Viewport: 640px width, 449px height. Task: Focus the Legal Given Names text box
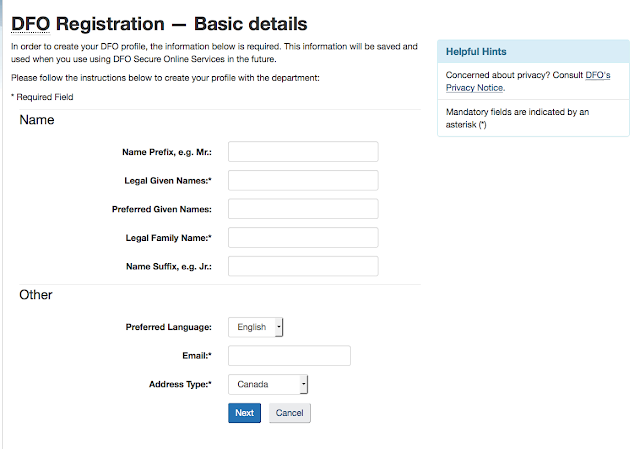coord(303,180)
